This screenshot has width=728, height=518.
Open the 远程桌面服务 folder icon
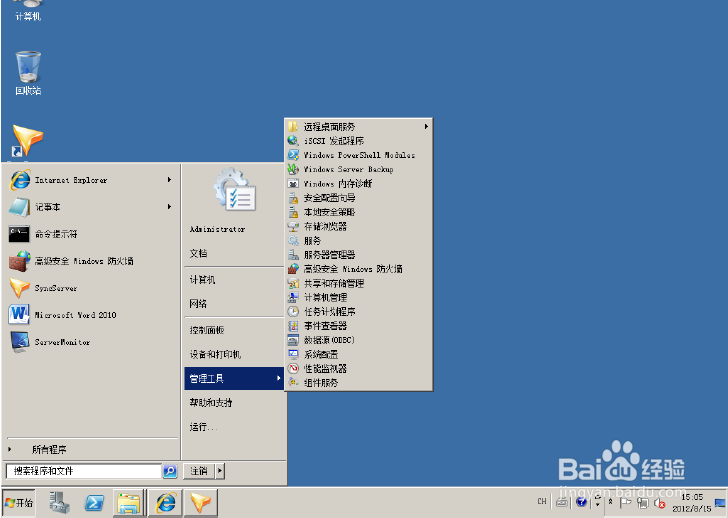point(293,126)
